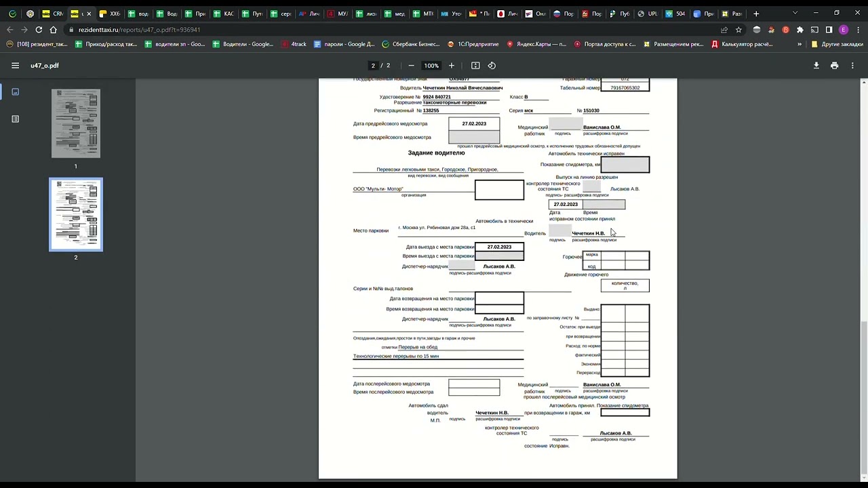Click Технологические перерывы по 15 мин text
The image size is (868, 488).
tap(396, 356)
